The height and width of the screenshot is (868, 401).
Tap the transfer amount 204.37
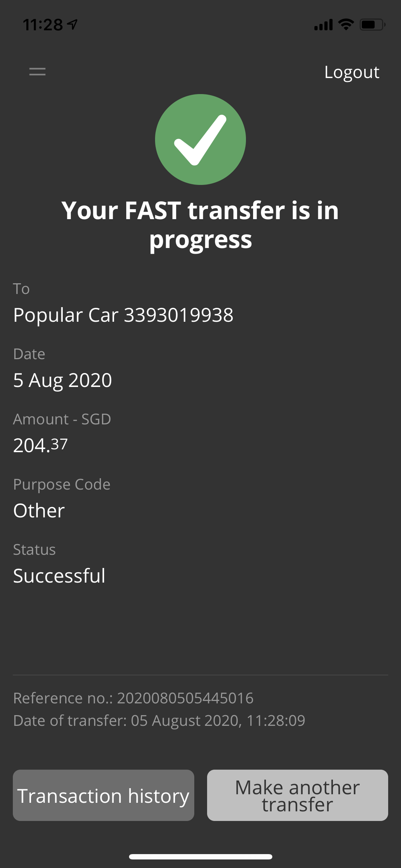click(x=40, y=445)
